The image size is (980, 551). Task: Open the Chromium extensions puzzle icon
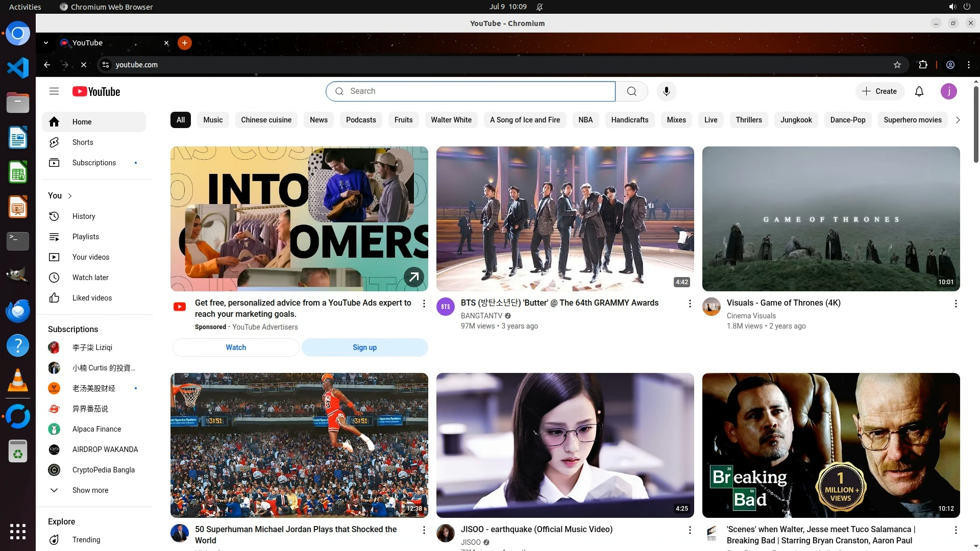[x=923, y=65]
